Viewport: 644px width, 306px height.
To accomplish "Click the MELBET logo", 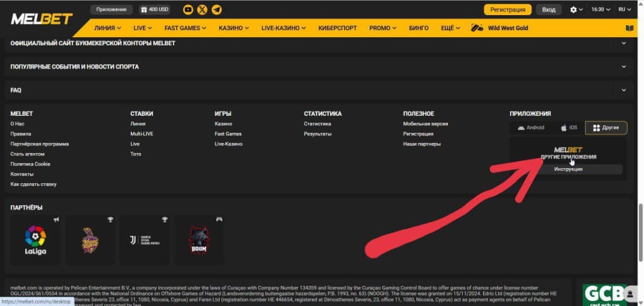I will click(x=42, y=18).
